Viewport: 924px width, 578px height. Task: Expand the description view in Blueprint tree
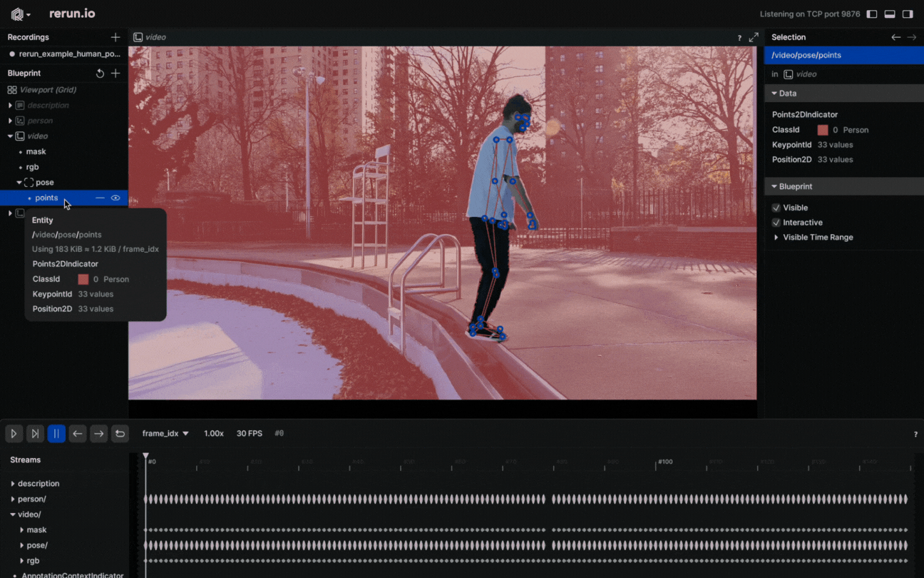[10, 105]
